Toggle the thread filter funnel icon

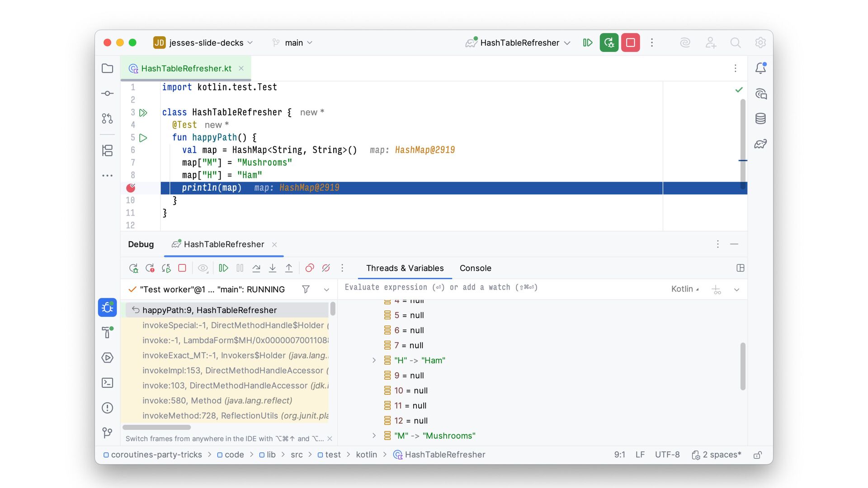pyautogui.click(x=306, y=289)
